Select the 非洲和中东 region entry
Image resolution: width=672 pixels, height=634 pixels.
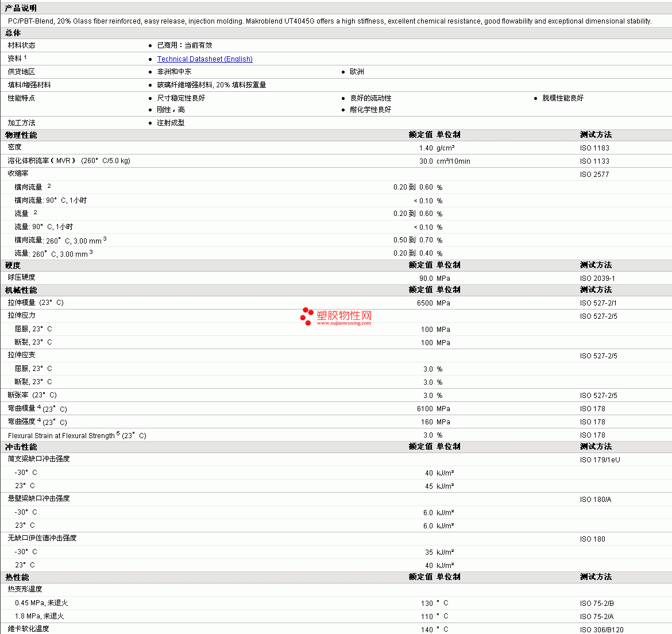click(174, 72)
